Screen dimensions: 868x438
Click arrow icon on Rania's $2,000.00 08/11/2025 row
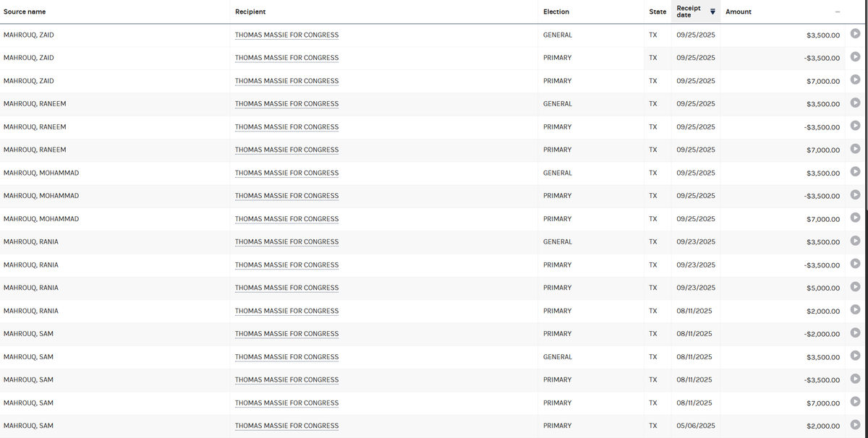[x=856, y=310]
